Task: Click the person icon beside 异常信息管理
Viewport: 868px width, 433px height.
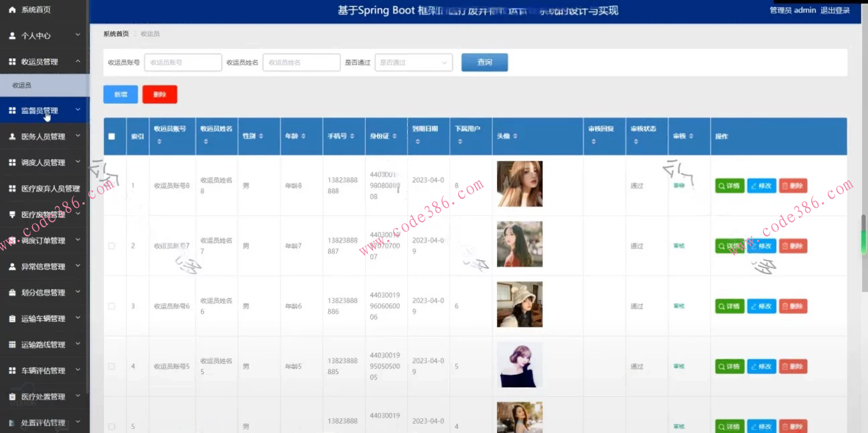Action: click(12, 267)
